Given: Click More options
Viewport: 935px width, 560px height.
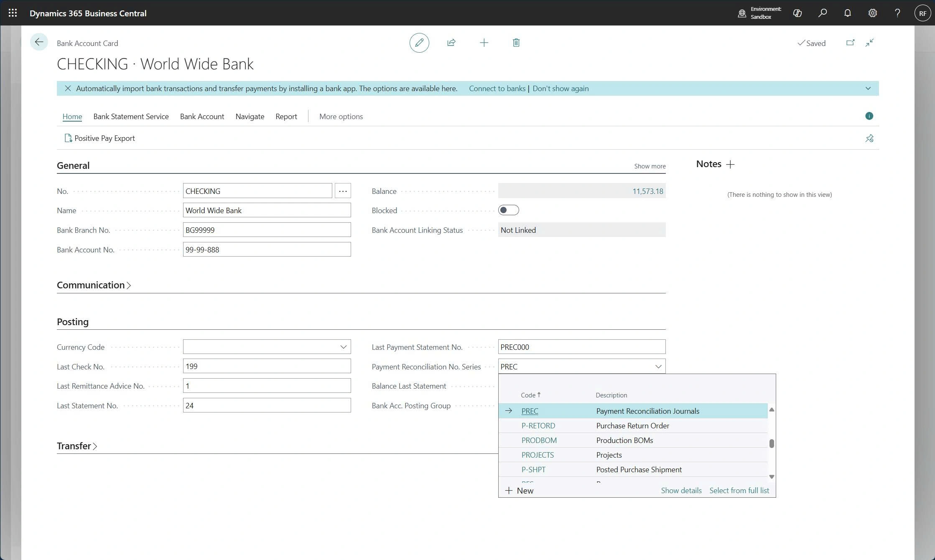Looking at the screenshot, I should point(341,117).
